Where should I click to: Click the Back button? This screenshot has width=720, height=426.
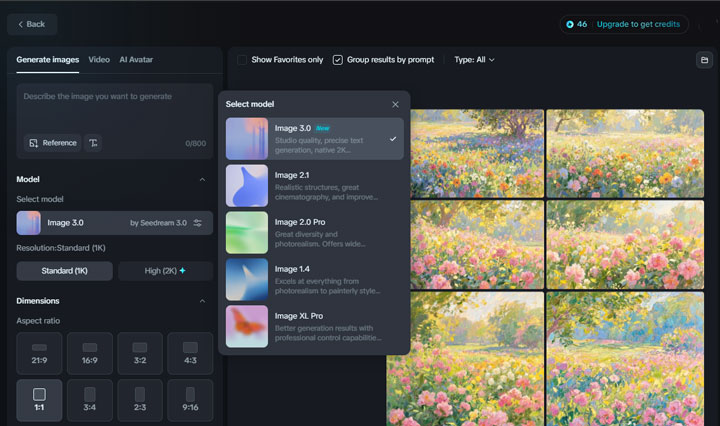click(x=32, y=24)
